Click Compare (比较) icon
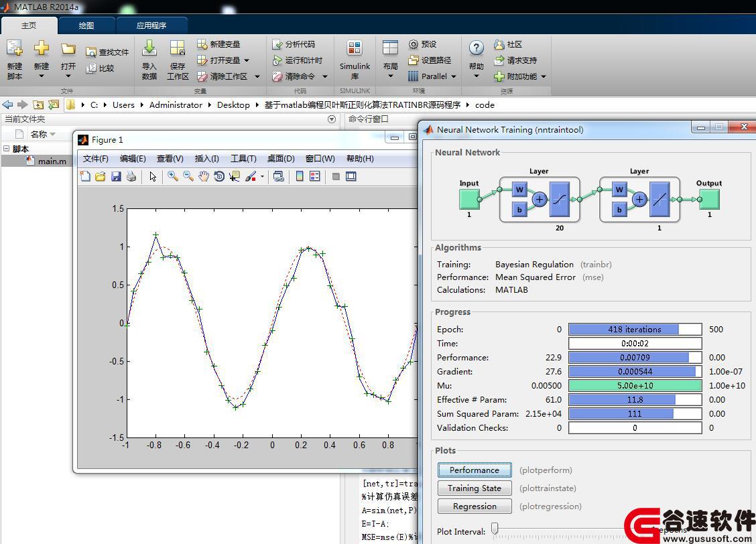The image size is (756, 544). pyautogui.click(x=90, y=68)
